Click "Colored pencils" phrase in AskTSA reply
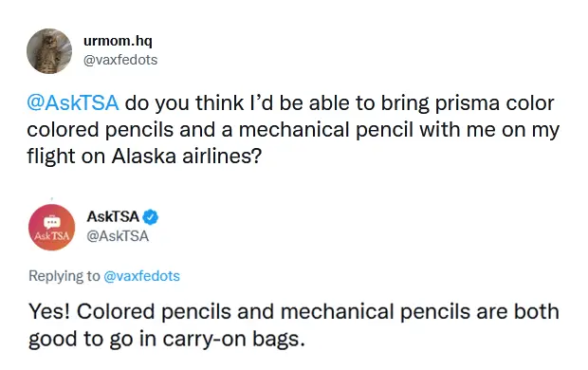The height and width of the screenshot is (370, 588). point(154,312)
